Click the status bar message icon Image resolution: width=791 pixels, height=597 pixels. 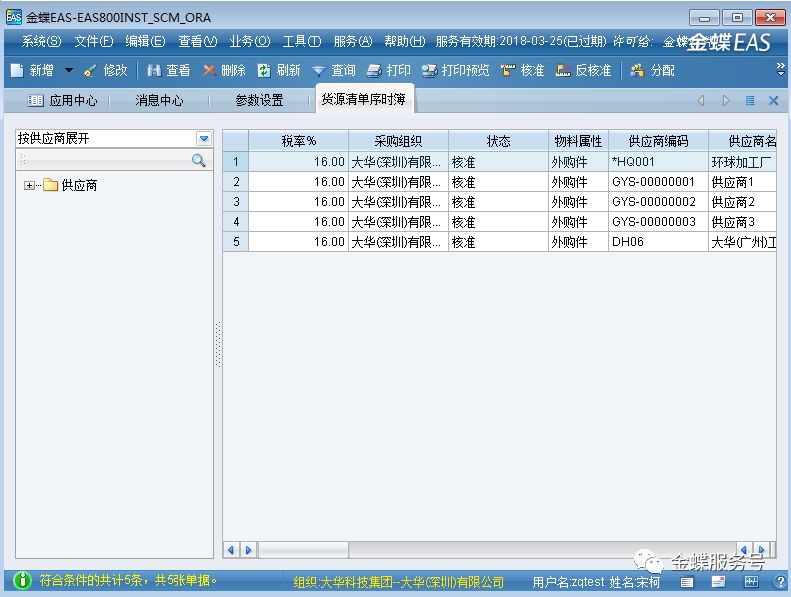(x=718, y=582)
